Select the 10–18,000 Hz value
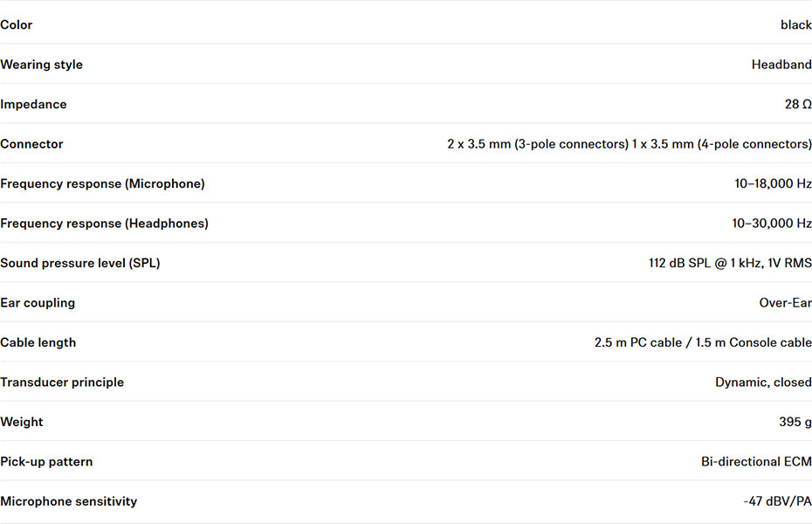 pos(773,183)
